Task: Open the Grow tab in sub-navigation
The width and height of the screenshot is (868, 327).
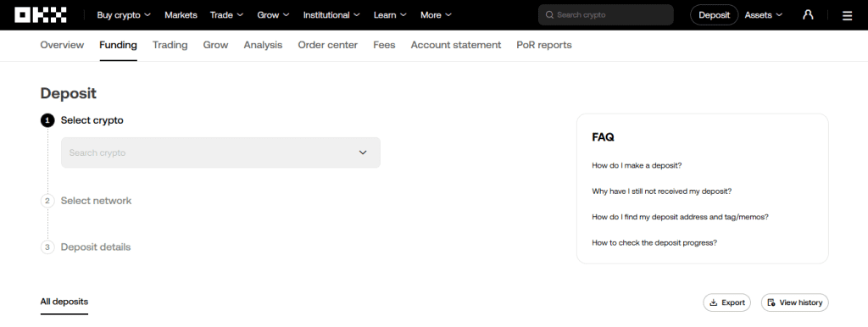Action: (x=215, y=46)
